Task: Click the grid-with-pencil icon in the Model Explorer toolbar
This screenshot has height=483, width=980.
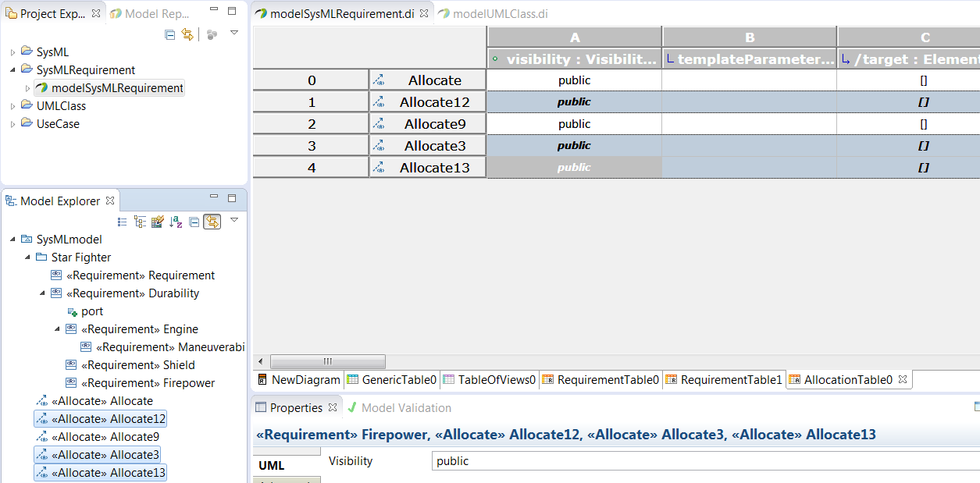Action: click(158, 222)
